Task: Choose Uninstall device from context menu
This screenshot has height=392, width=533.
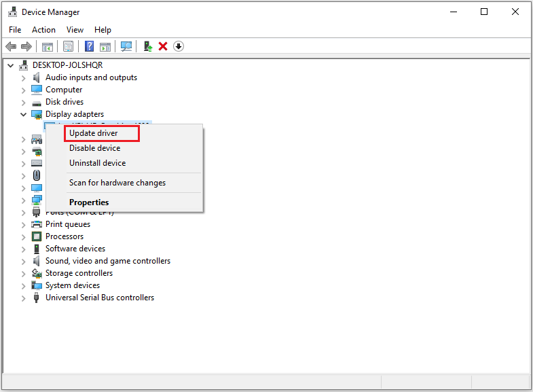Action: point(124,163)
